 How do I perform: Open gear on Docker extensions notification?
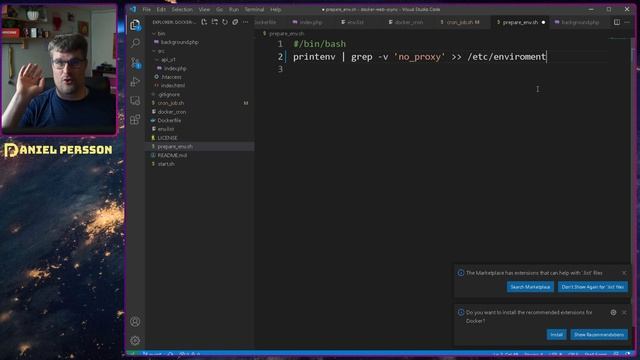(x=613, y=312)
